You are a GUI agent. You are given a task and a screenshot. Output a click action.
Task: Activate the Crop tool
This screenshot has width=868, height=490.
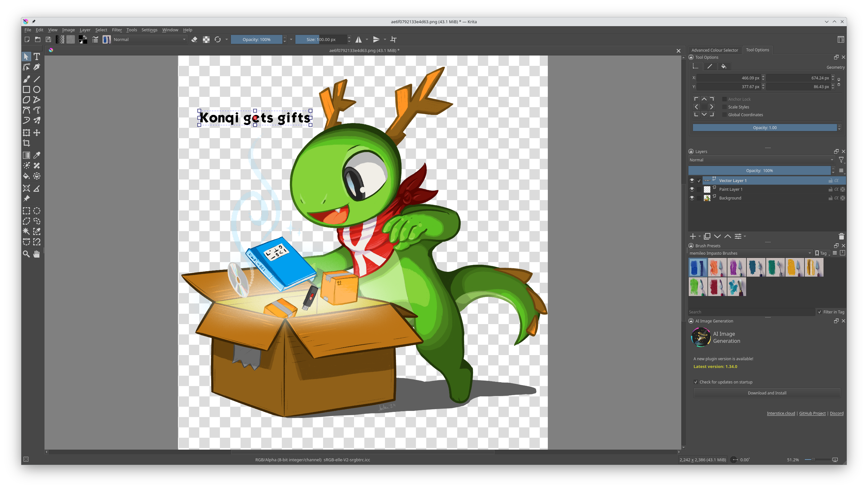tap(27, 143)
